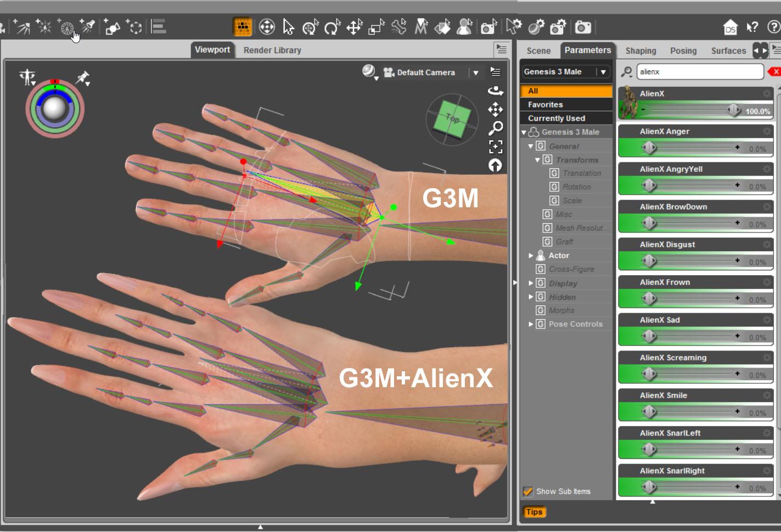Select the Geometry Editor tool
Screen dimensions: 781x532
tap(421, 27)
